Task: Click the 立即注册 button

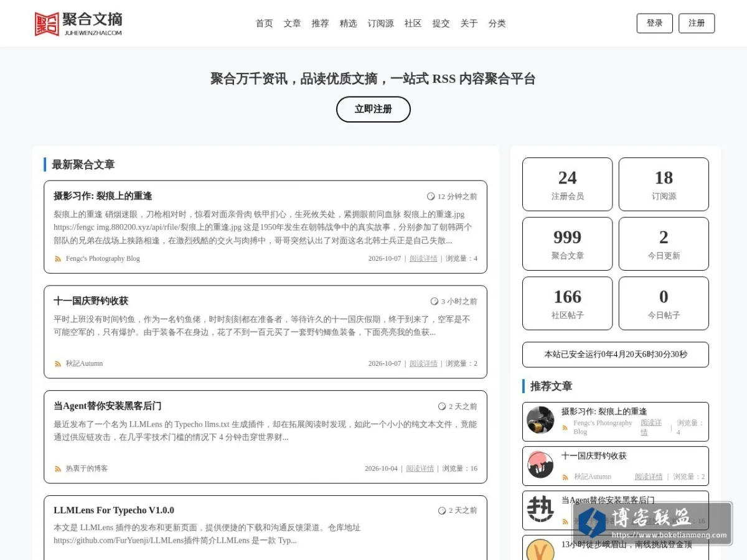Action: click(374, 110)
